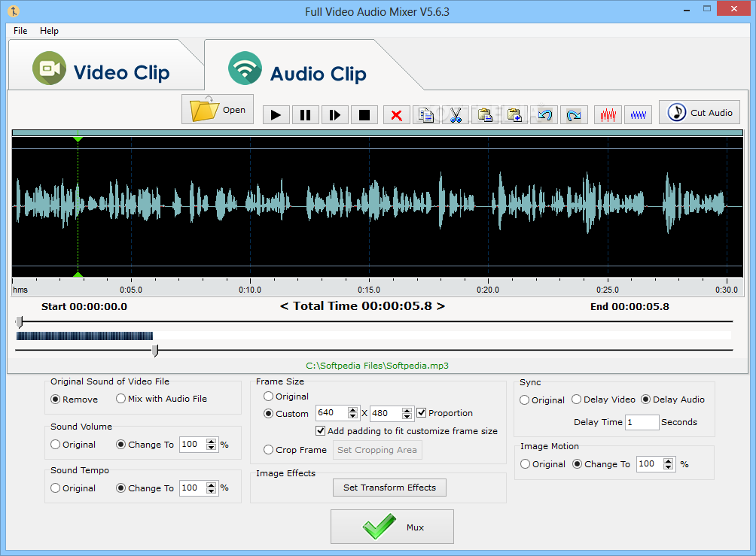The image size is (756, 556).
Task: Pause audio playback
Action: (x=305, y=115)
